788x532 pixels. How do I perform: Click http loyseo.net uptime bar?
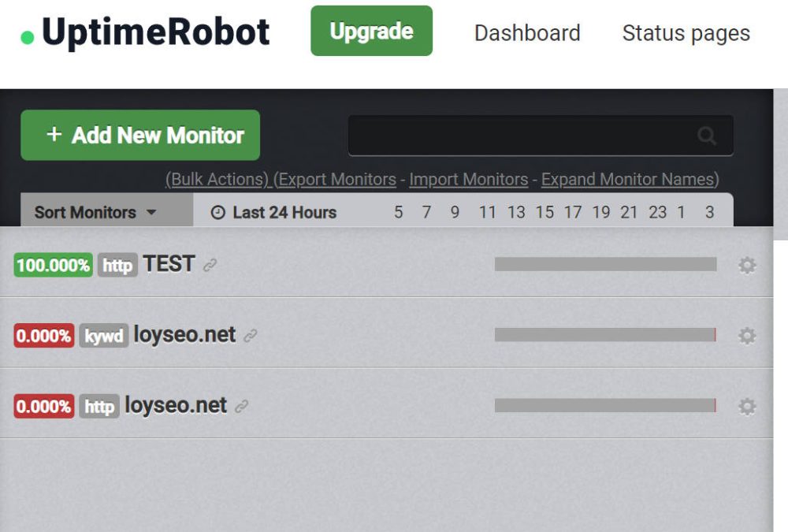coord(605,405)
